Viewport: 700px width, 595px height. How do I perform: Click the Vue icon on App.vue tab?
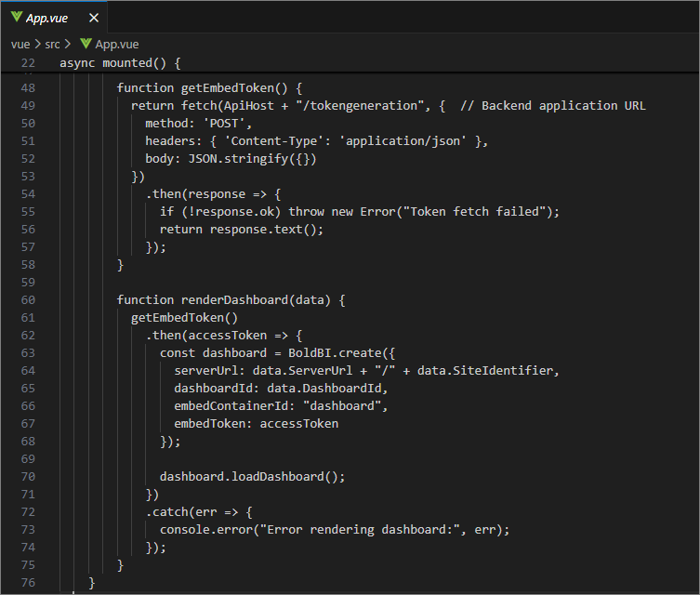click(17, 17)
